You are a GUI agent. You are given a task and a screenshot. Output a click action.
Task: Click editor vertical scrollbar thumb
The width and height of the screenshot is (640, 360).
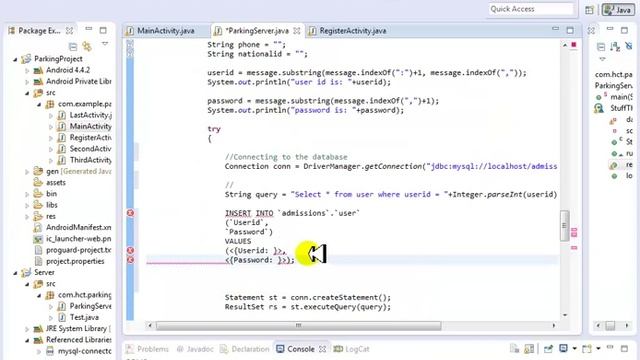click(x=564, y=226)
